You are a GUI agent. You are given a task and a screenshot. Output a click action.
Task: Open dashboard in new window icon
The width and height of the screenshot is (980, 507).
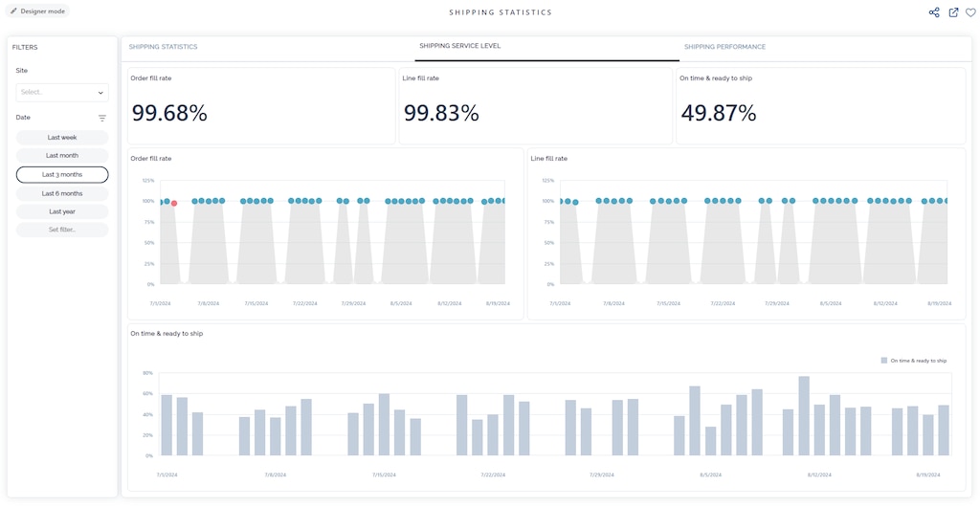(953, 12)
